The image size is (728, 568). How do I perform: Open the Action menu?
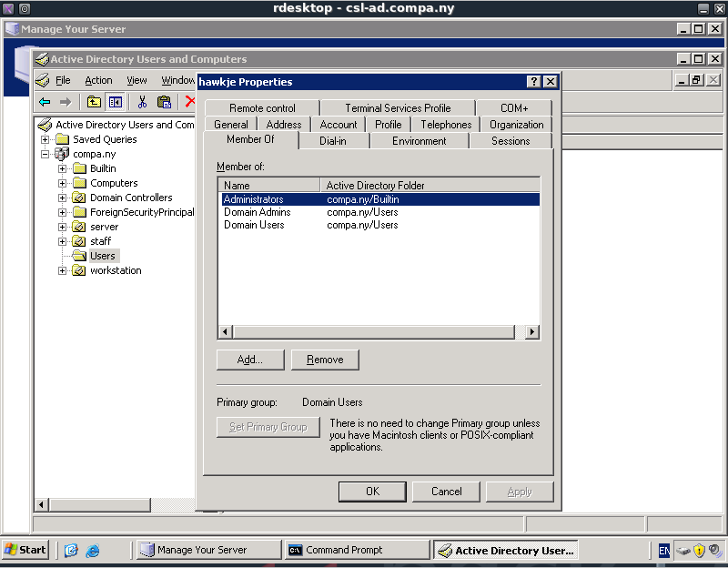point(98,80)
